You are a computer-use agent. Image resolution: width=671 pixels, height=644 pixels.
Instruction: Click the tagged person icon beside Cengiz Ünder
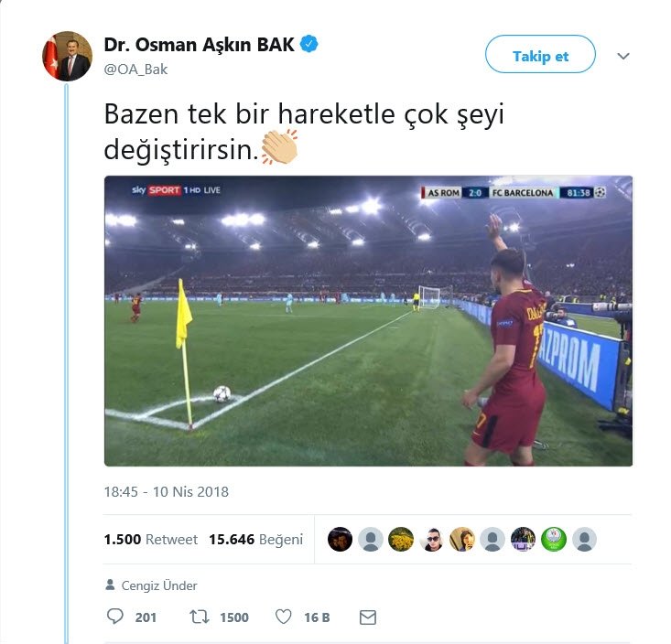click(110, 585)
